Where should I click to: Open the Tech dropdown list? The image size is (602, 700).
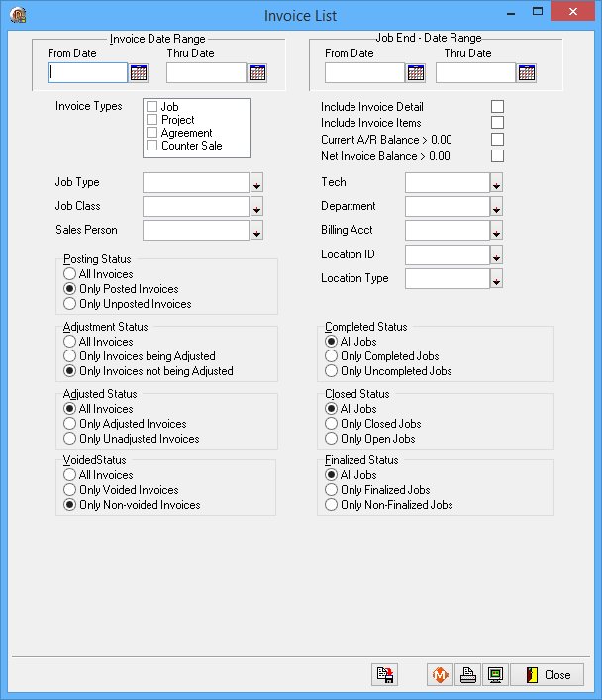tap(497, 183)
